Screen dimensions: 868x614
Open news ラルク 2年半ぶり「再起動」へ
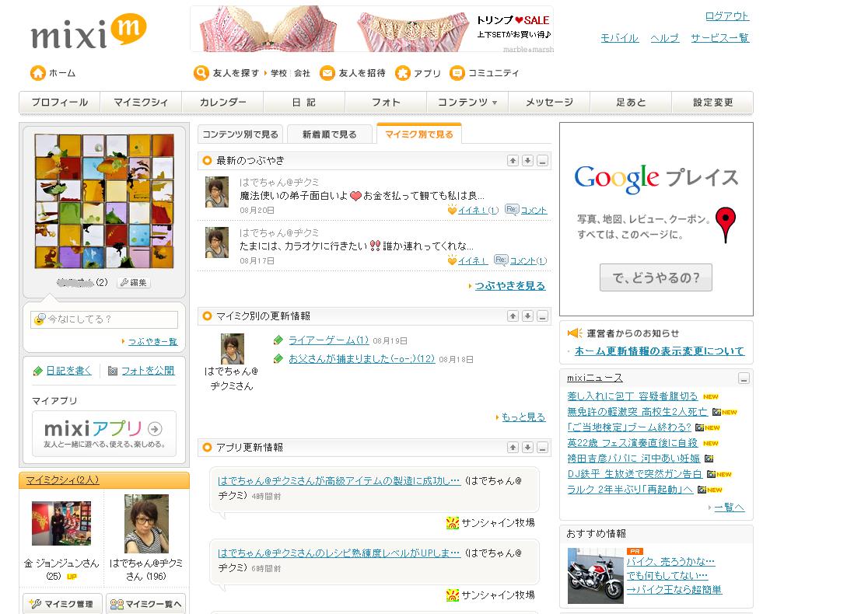[630, 490]
